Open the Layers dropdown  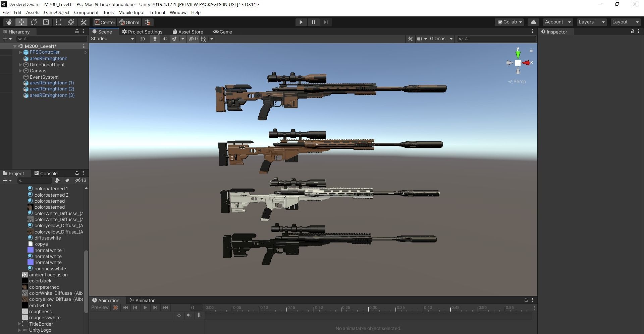[x=591, y=22]
